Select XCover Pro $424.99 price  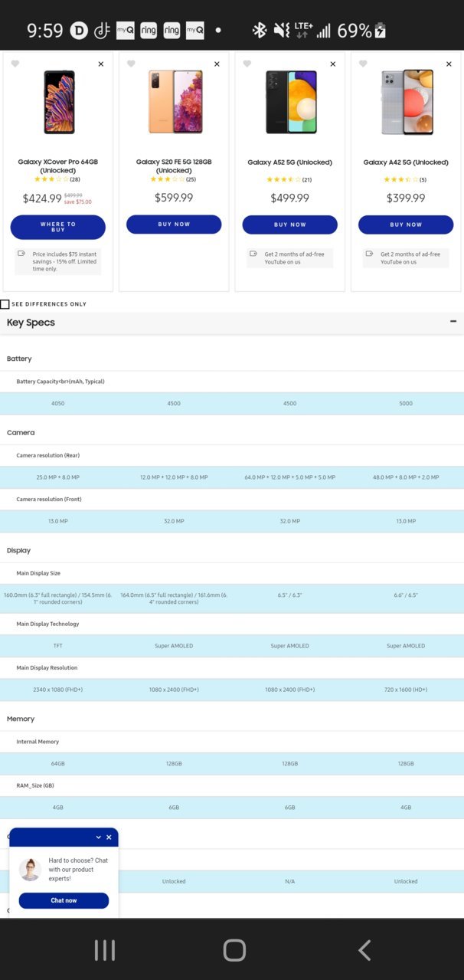42,198
